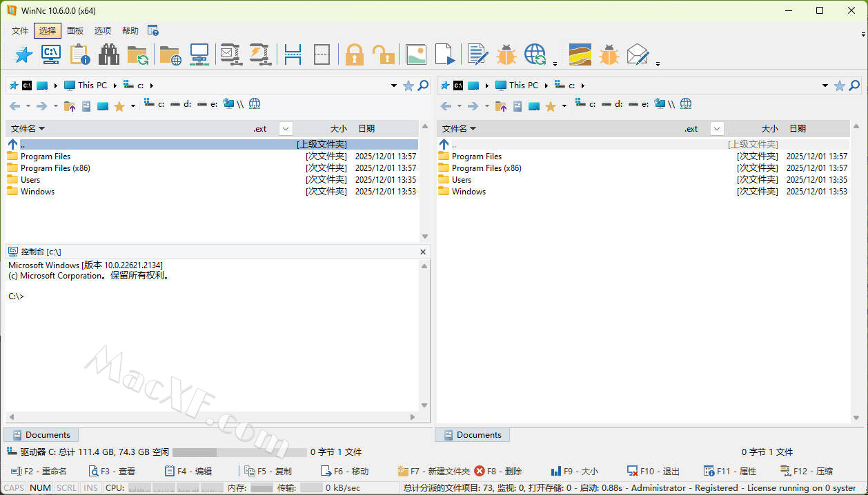Click the folder synchronize icon with green arrows

point(137,55)
